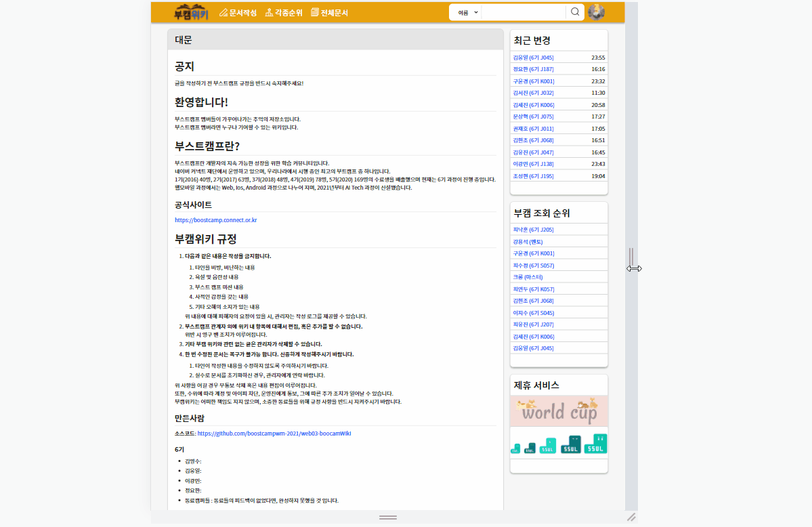
Task: Click the 19:04 timestamp in 최근 변경
Action: point(598,176)
